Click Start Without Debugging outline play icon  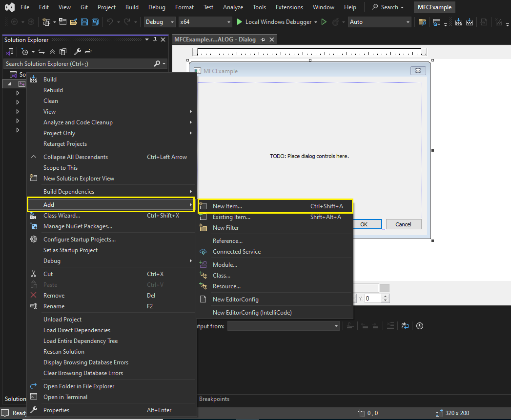324,22
